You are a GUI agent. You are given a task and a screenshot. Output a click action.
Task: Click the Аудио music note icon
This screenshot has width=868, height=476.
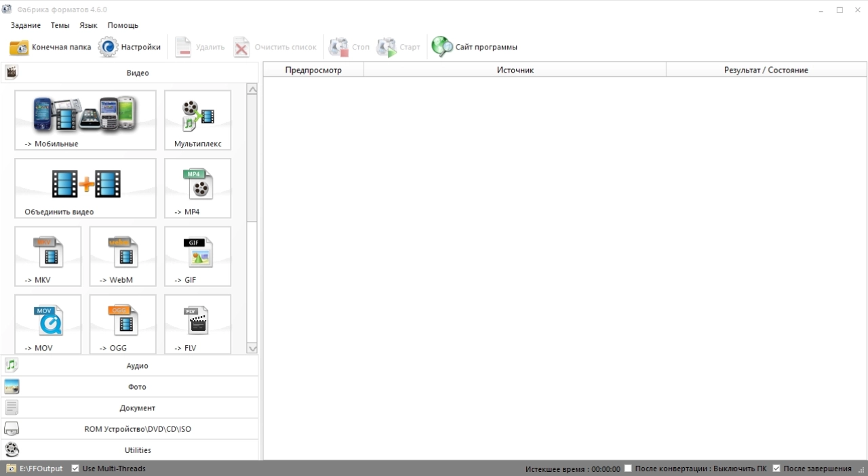[12, 365]
